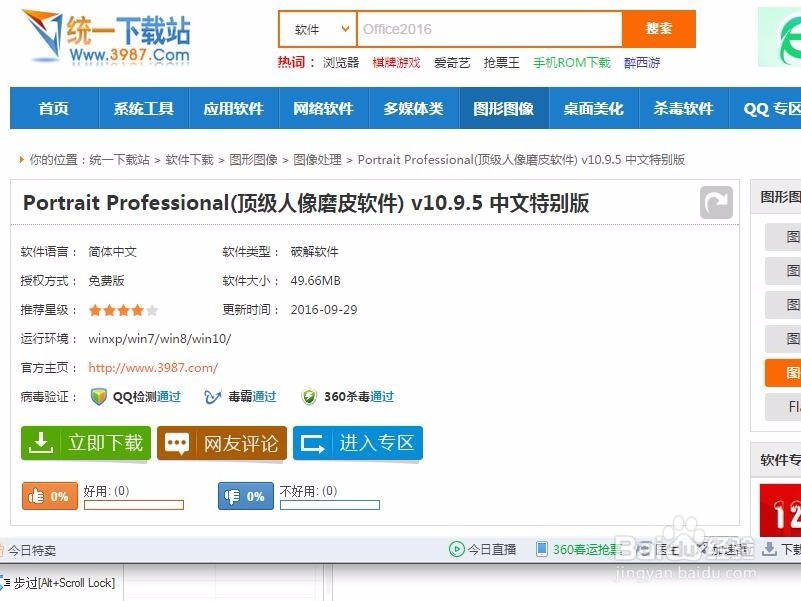Open the 抢票王 hot keyword link
The image size is (801, 601).
tap(502, 63)
